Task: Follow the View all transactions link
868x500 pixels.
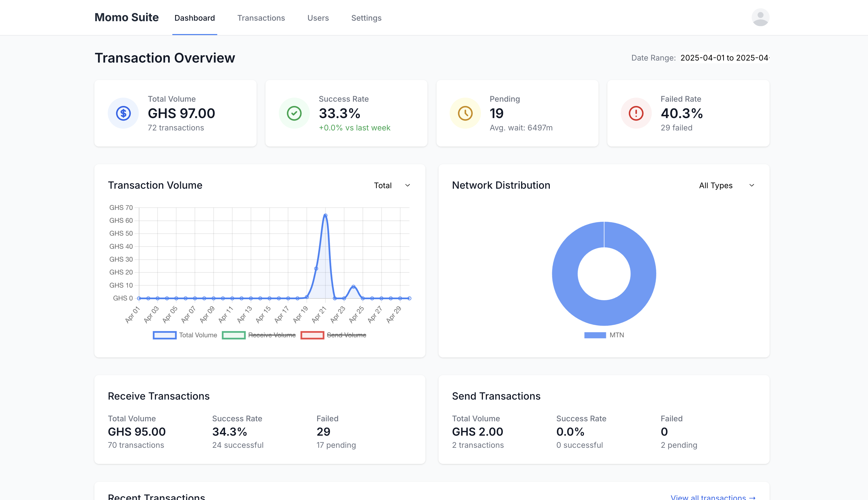Action: click(x=713, y=497)
